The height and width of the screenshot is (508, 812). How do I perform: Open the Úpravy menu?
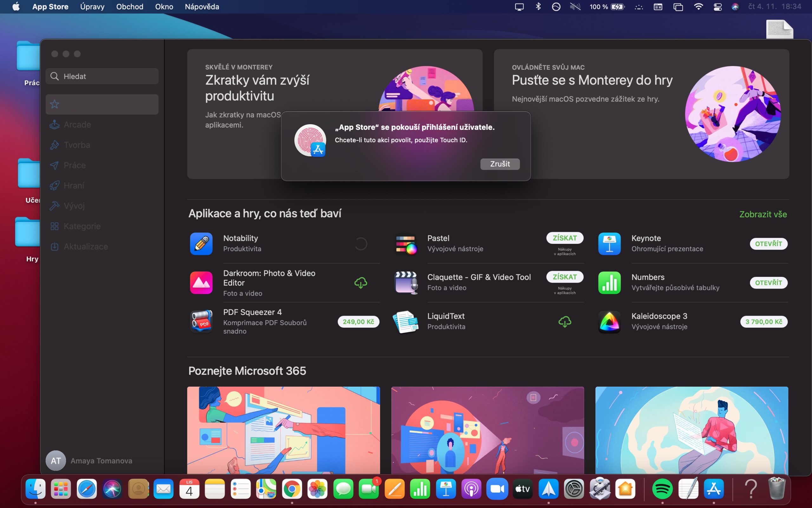(92, 7)
